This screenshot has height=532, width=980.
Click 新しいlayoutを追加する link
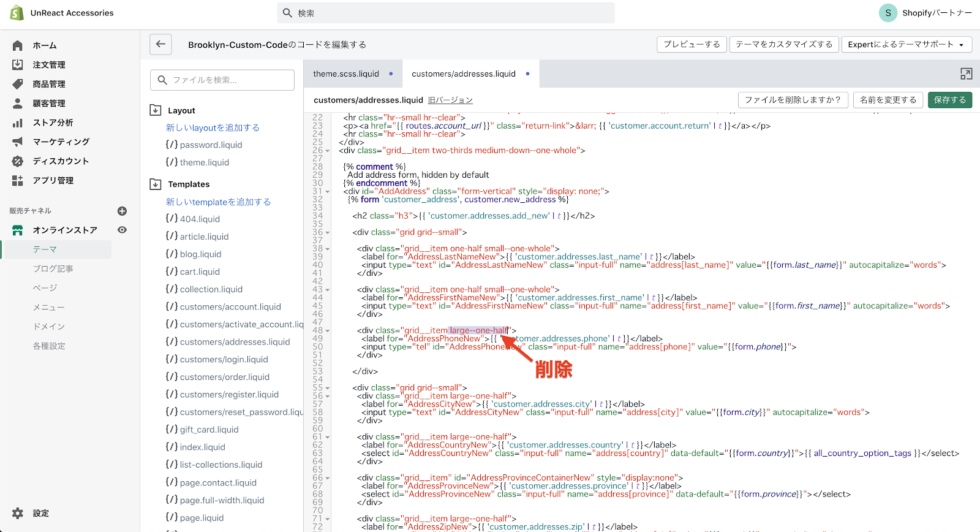click(x=213, y=127)
